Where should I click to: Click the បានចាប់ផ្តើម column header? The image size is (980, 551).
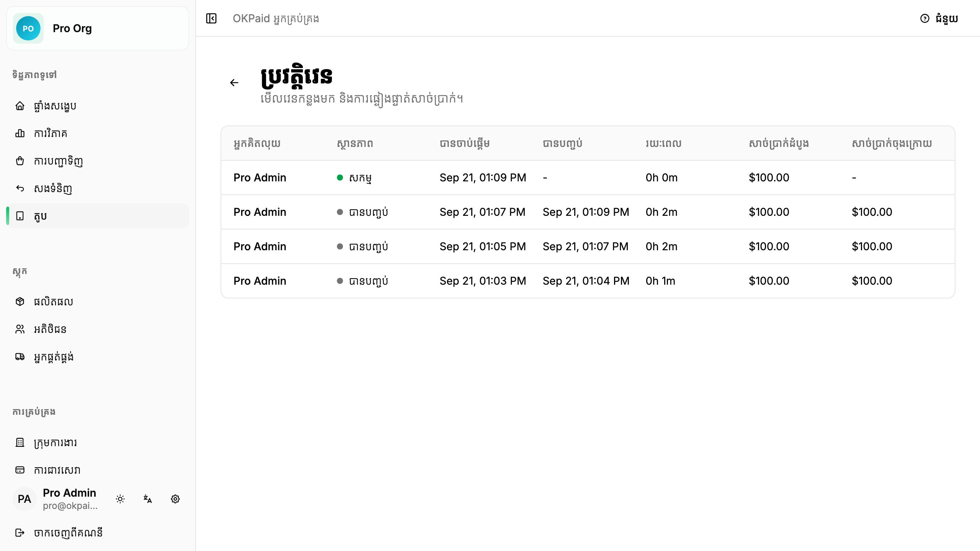point(465,143)
